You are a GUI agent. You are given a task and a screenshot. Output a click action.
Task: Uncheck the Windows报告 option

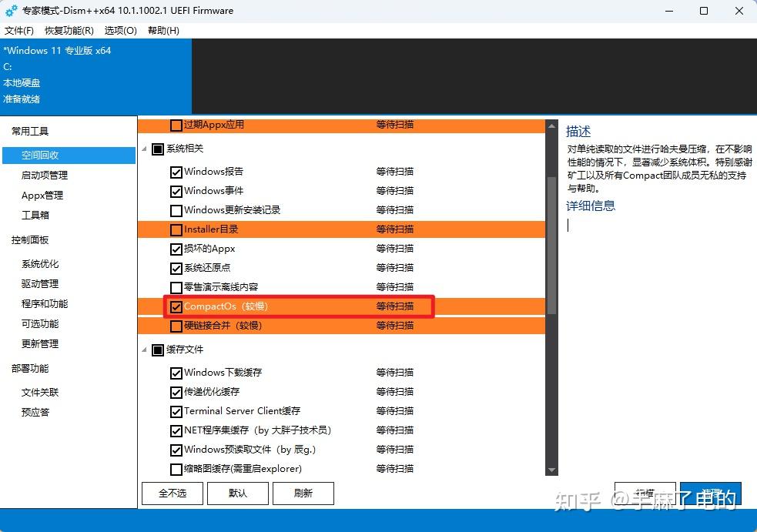pyautogui.click(x=176, y=171)
